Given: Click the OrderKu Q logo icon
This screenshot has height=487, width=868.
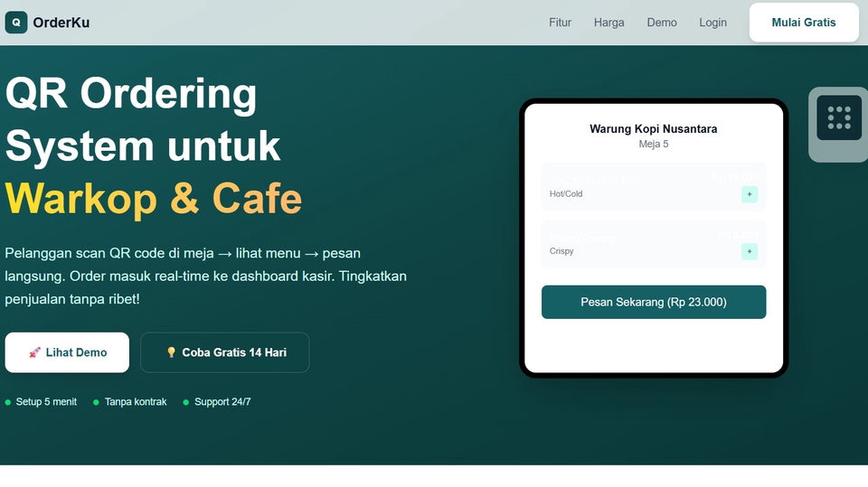Looking at the screenshot, I should point(16,23).
